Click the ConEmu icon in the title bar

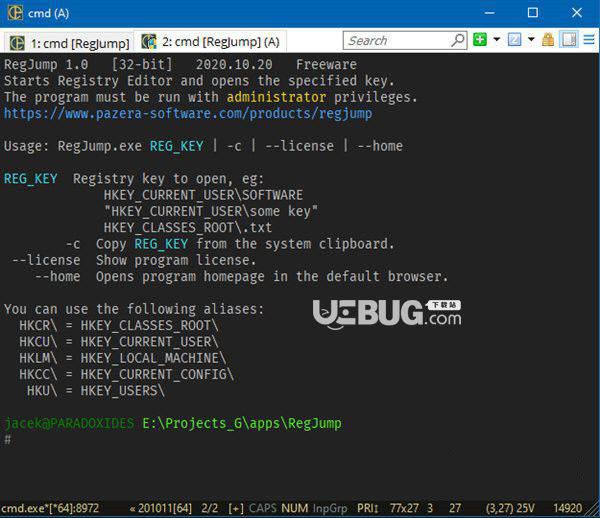[15, 13]
